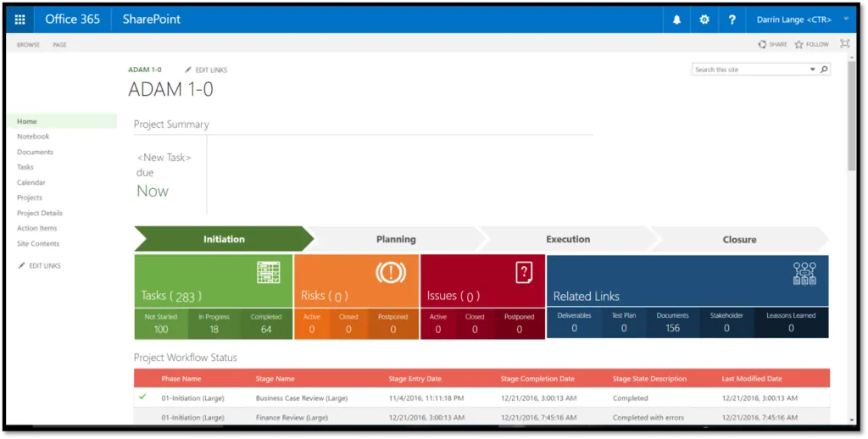
Task: Open the Office 365 app launcher grid
Action: pos(20,19)
